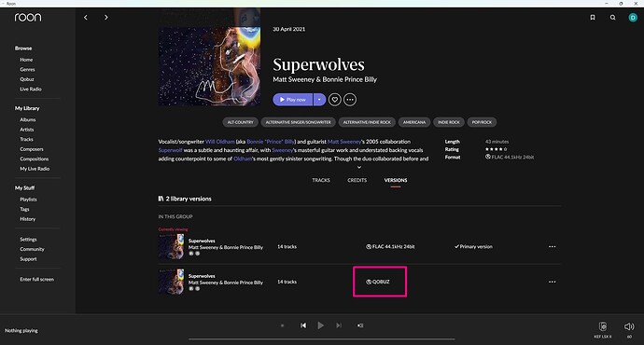Open album more options ellipsis button
644x345 pixels.
click(350, 100)
